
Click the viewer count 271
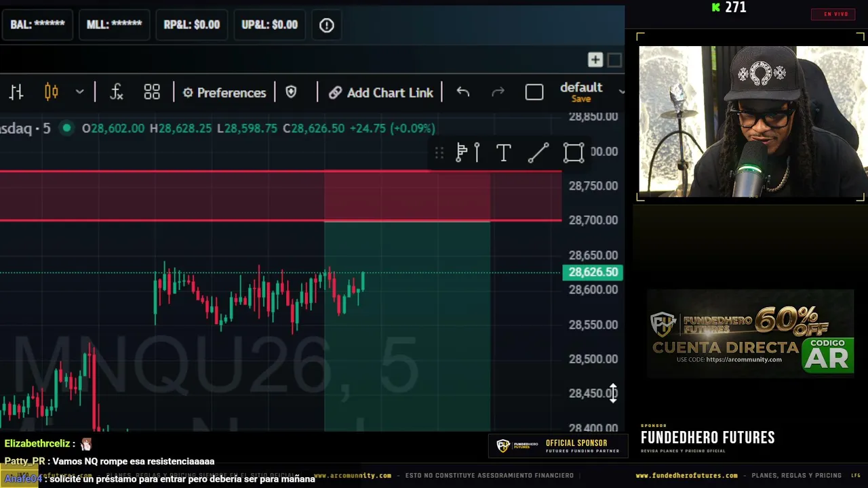tap(736, 7)
